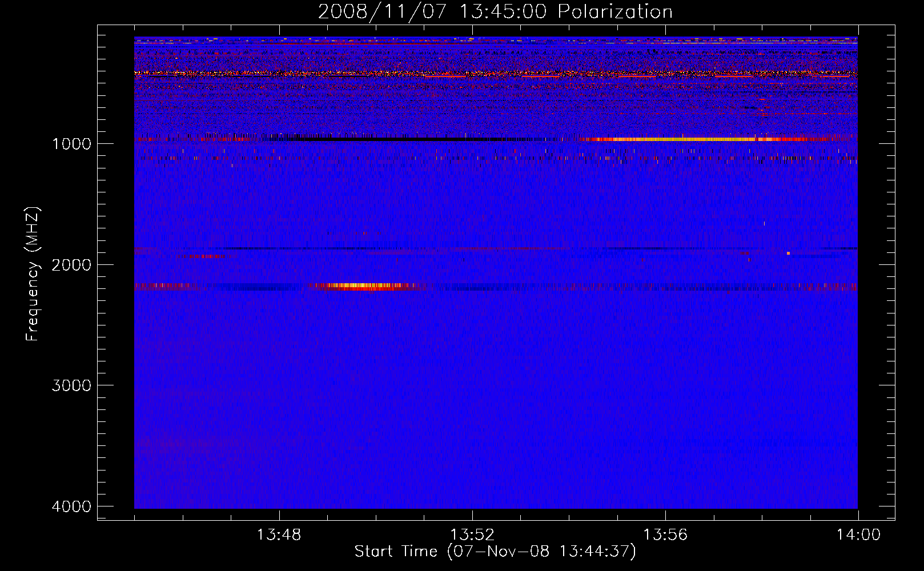Select the 4000 frequency tick label

(x=71, y=506)
